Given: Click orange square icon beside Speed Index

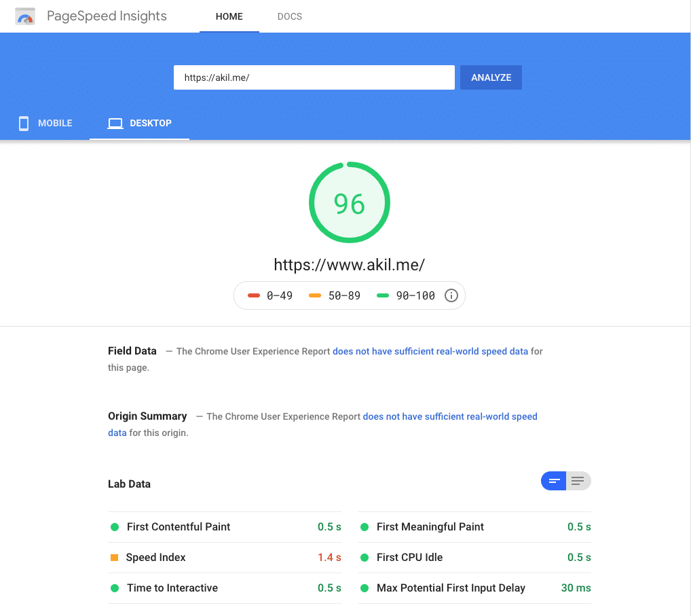Looking at the screenshot, I should (x=114, y=558).
